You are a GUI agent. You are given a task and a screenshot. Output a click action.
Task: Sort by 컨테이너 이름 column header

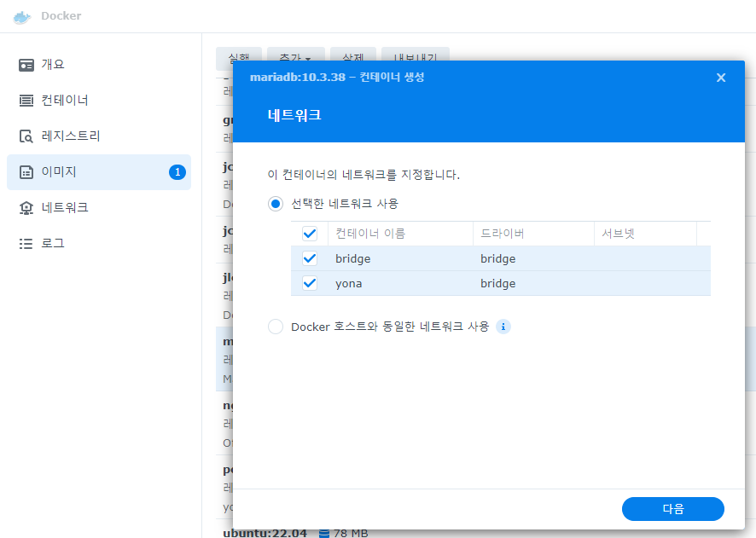click(401, 234)
